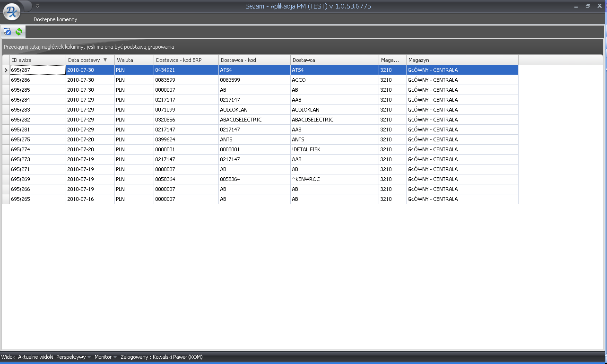607x364 pixels.
Task: Select awizo ID 695/275 cell
Action: pyautogui.click(x=38, y=139)
